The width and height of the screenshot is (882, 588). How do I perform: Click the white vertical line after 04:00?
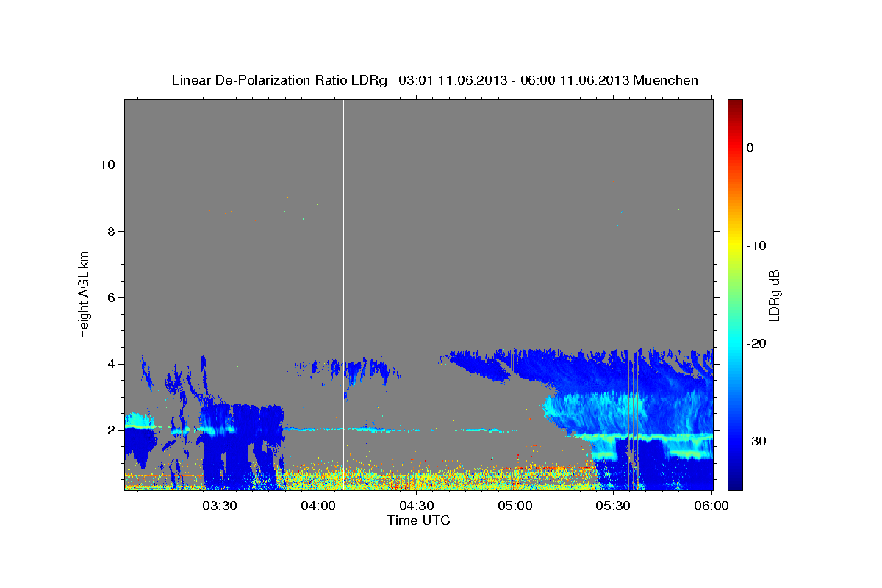tap(343, 294)
